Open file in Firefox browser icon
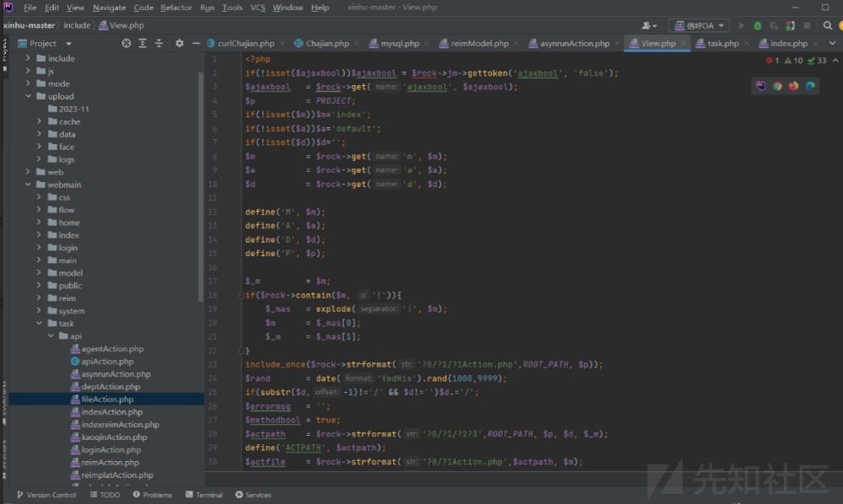Viewport: 843px width, 504px height. 793,86
